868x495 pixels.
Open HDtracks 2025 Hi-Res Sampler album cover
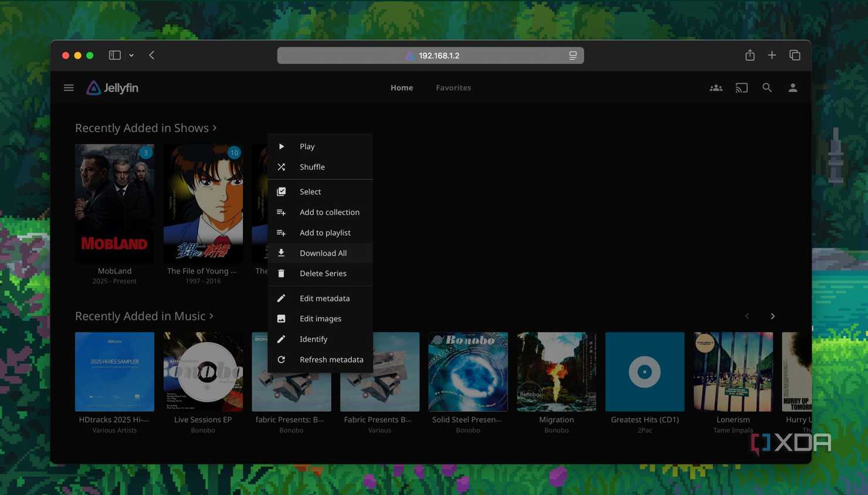pos(114,372)
